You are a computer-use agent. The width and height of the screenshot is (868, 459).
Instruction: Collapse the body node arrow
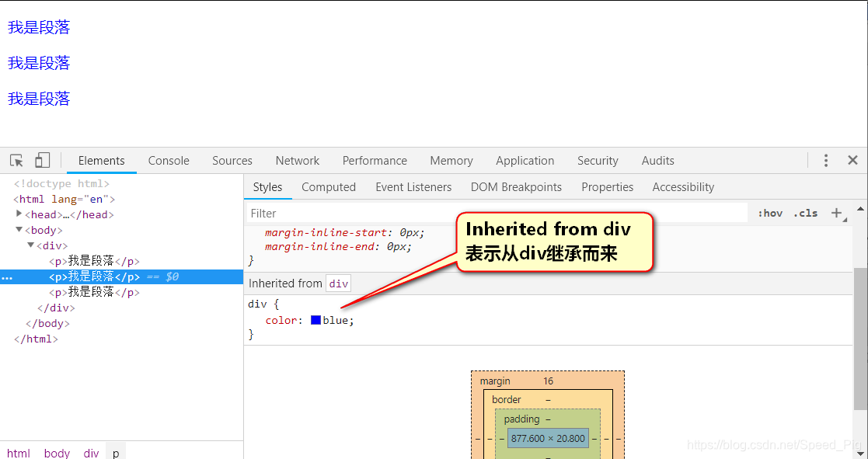tap(19, 230)
